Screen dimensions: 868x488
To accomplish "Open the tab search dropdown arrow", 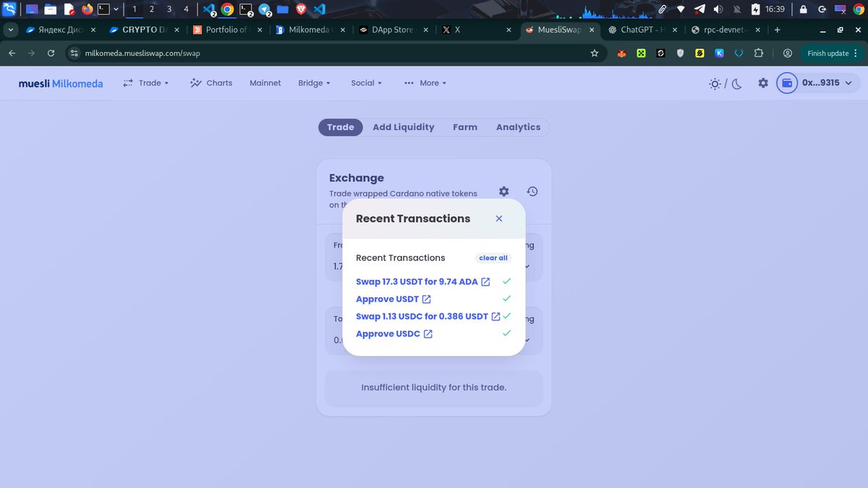I will [11, 30].
